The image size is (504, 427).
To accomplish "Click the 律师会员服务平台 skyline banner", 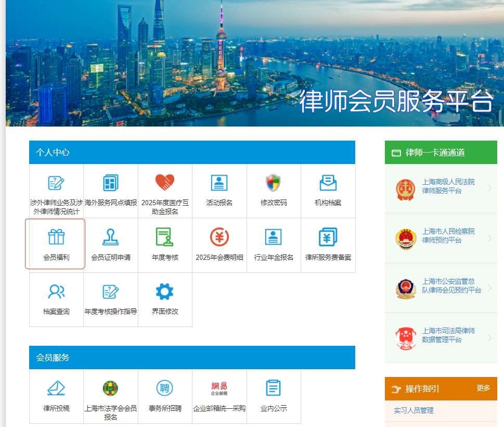I will coord(255,62).
